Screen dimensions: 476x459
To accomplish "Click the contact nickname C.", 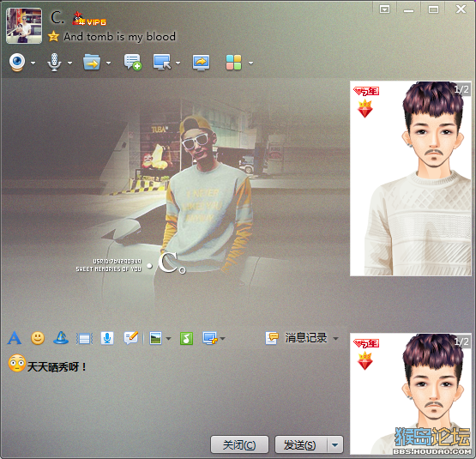I will tap(57, 18).
